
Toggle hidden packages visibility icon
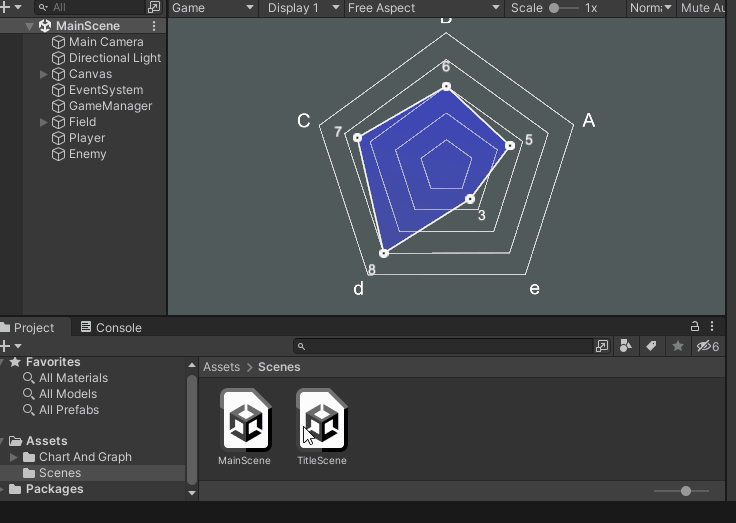(x=707, y=346)
